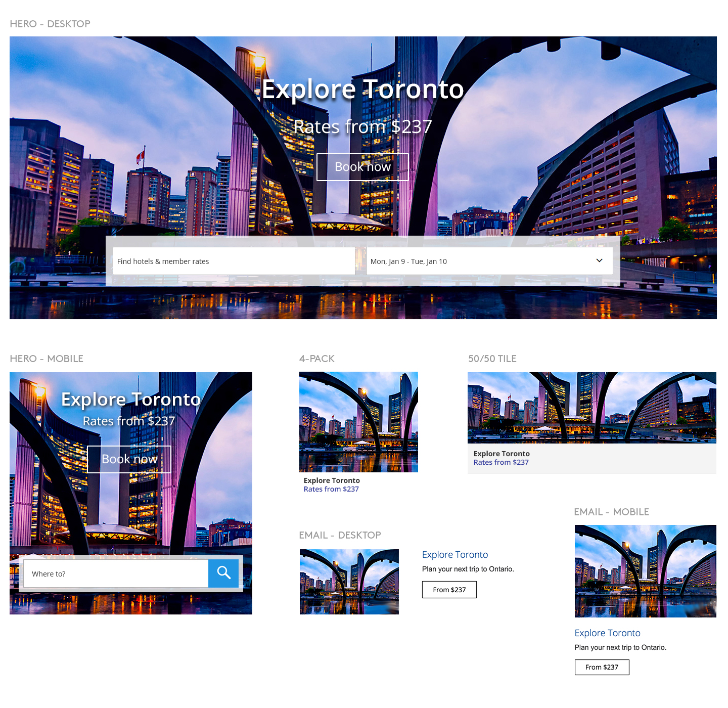The image size is (728, 708).
Task: Click Explore Toronto title in 4-pack card
Action: [332, 480]
